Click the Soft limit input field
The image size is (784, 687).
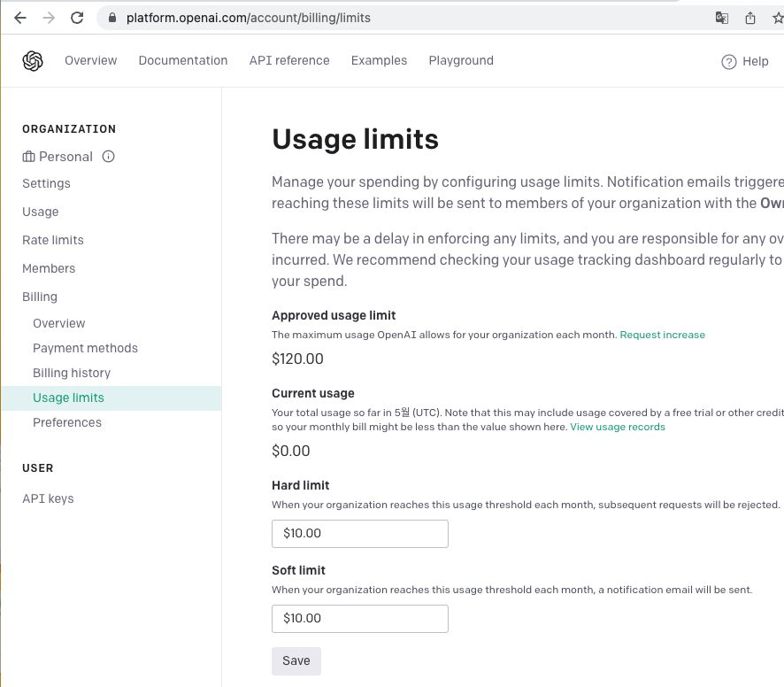coord(360,619)
